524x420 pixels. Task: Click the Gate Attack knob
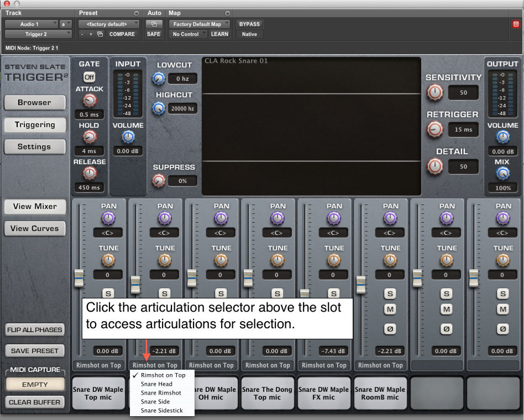(89, 101)
